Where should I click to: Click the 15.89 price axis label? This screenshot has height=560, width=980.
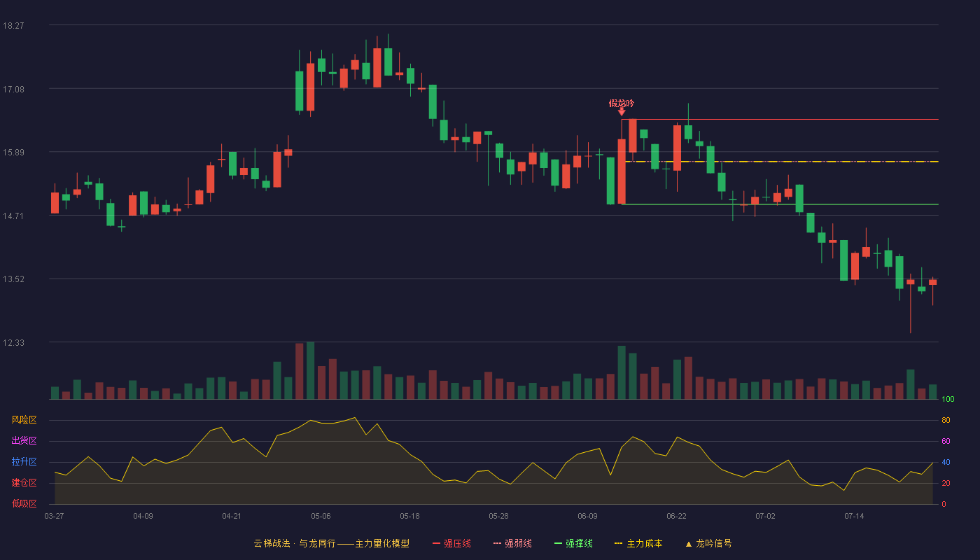point(13,152)
